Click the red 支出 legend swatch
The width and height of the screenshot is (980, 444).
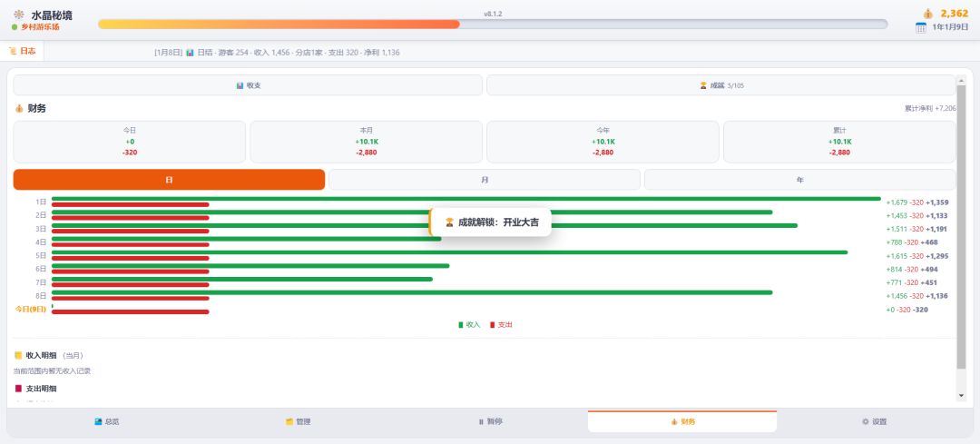[x=493, y=324]
